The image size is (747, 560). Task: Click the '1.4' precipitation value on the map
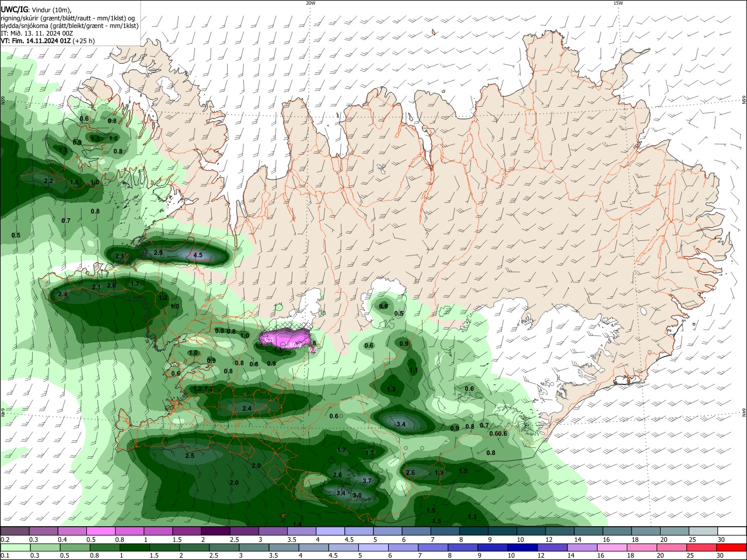coord(297,524)
